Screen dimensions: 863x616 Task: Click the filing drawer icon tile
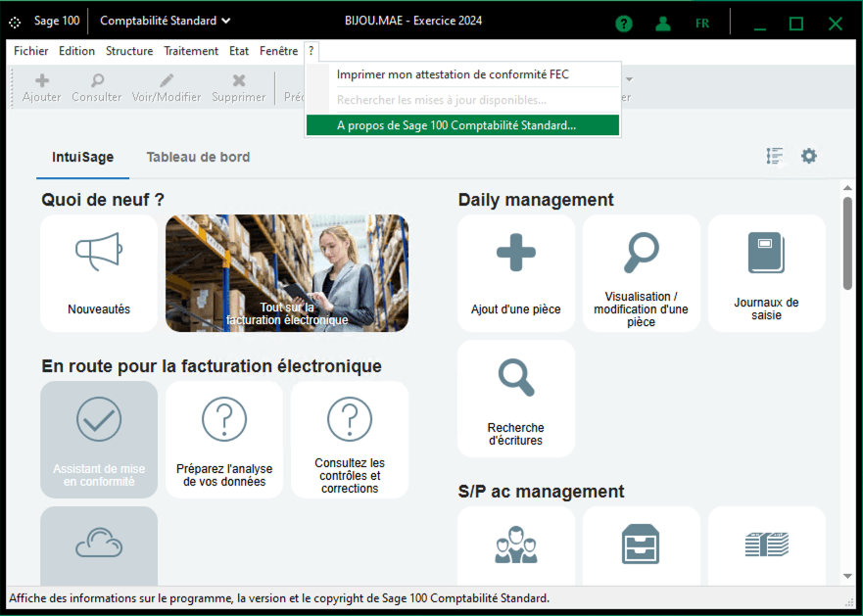click(x=642, y=545)
